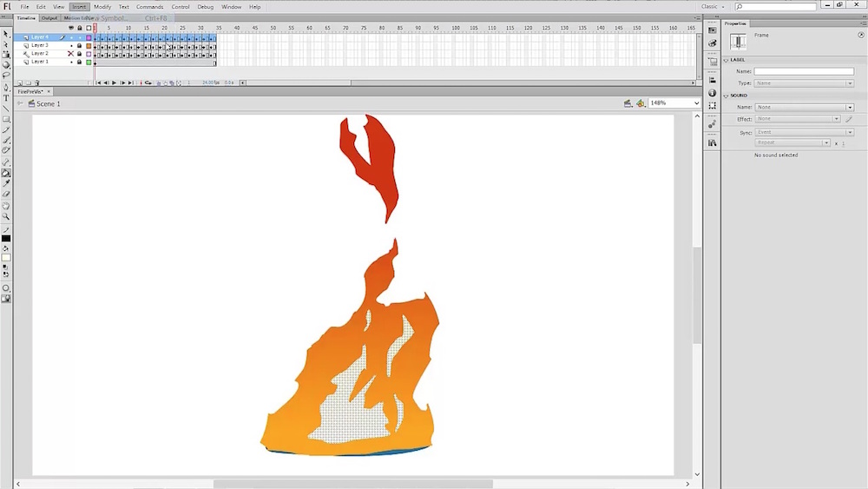Image resolution: width=868 pixels, height=489 pixels.
Task: Open the Modify menu
Action: [102, 6]
